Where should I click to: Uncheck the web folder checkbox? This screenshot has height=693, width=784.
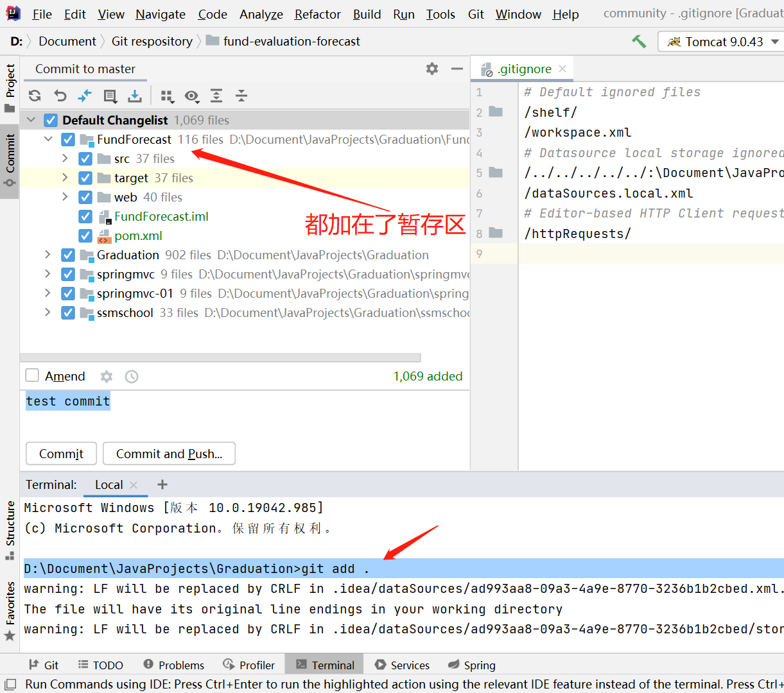(85, 197)
